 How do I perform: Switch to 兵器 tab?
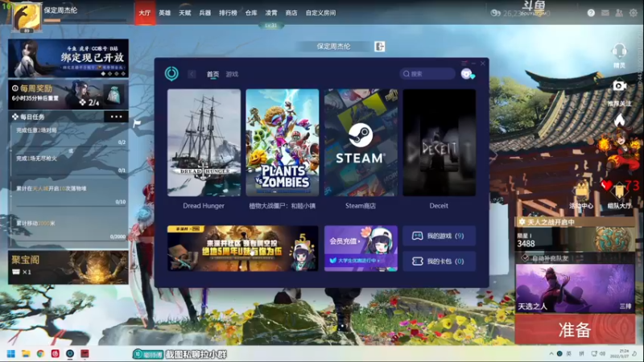tap(205, 13)
